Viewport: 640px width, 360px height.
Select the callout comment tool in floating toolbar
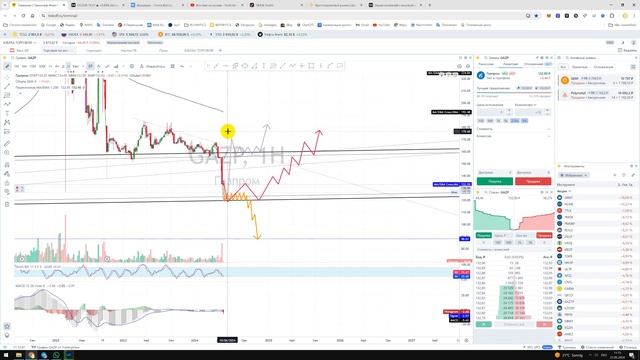coord(340,66)
